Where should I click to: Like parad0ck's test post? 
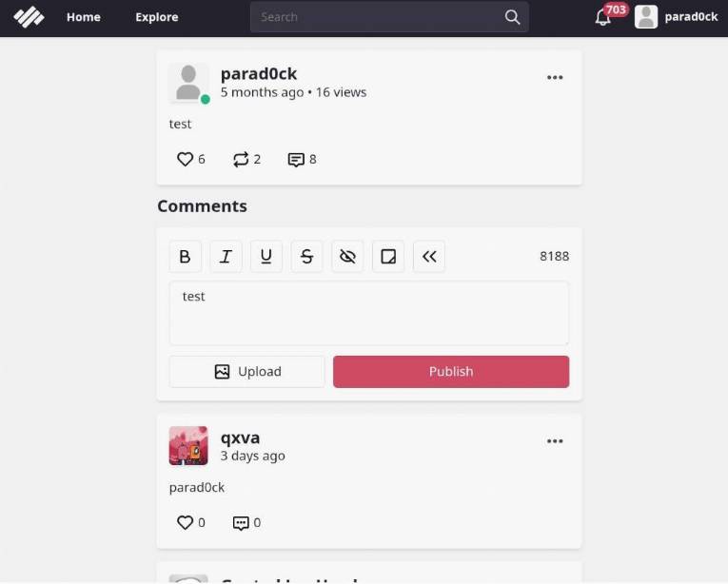(x=185, y=159)
